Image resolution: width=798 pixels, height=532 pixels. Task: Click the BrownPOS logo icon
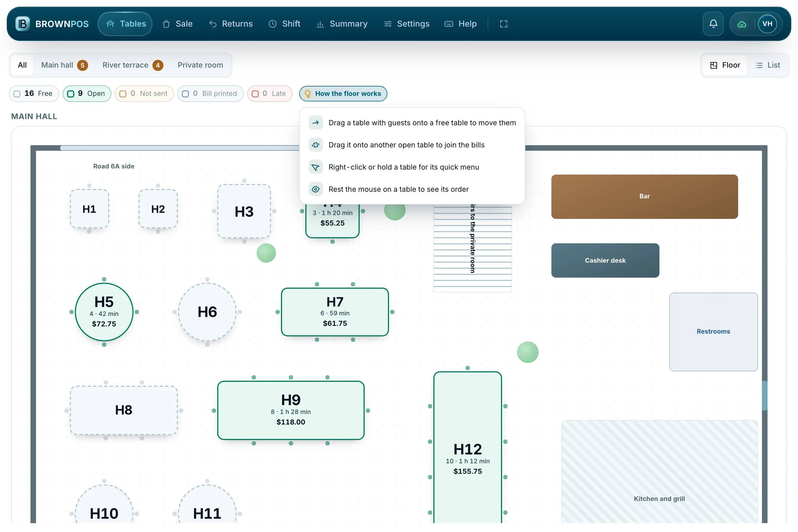22,24
